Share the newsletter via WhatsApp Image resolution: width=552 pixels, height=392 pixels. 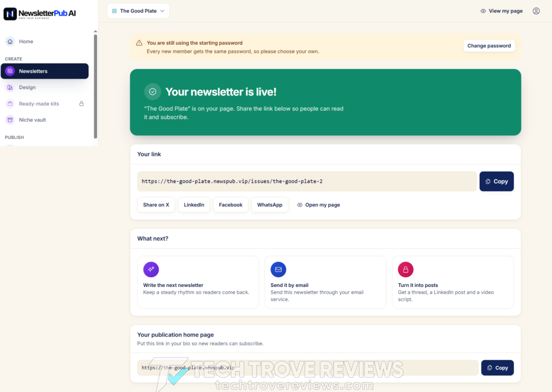(270, 205)
